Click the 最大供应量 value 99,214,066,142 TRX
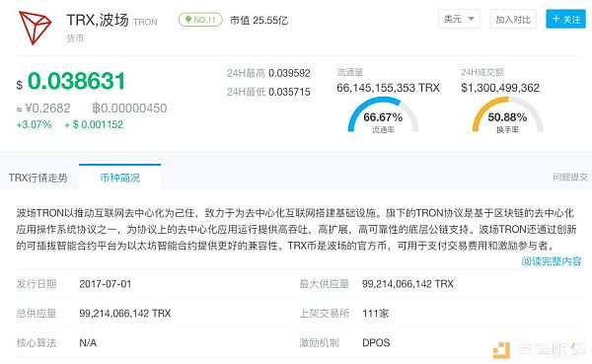The height and width of the screenshot is (364, 592). coord(407,284)
